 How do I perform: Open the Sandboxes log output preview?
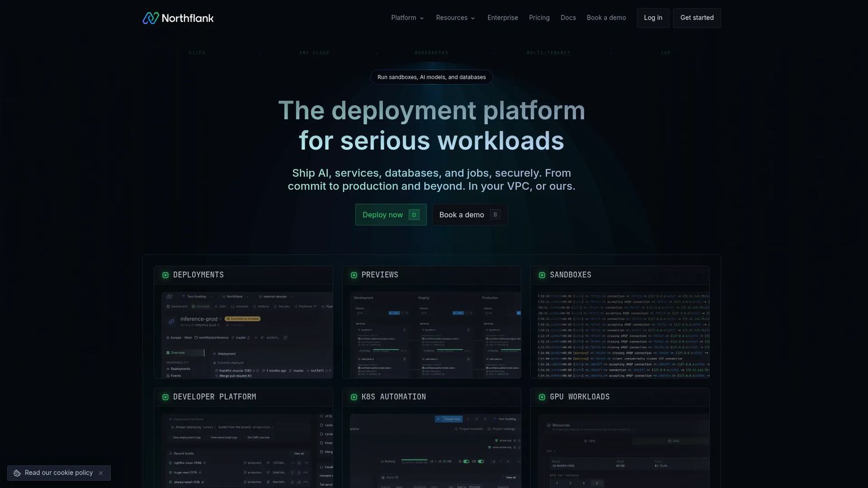pos(623,335)
